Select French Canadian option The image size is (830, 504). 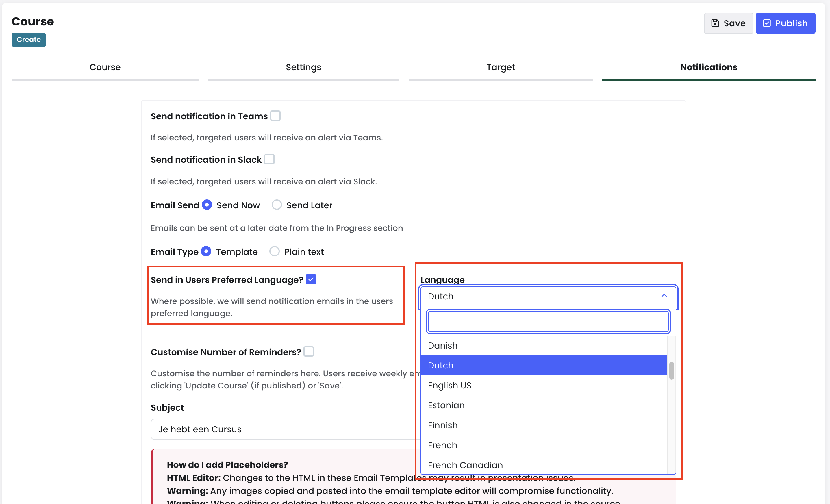[544, 465]
